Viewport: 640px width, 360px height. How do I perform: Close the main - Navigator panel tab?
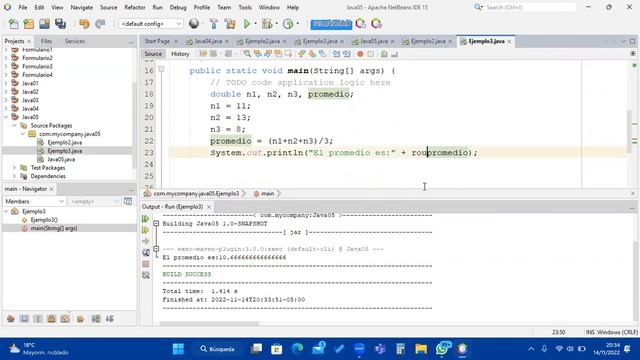pyautogui.click(x=51, y=189)
